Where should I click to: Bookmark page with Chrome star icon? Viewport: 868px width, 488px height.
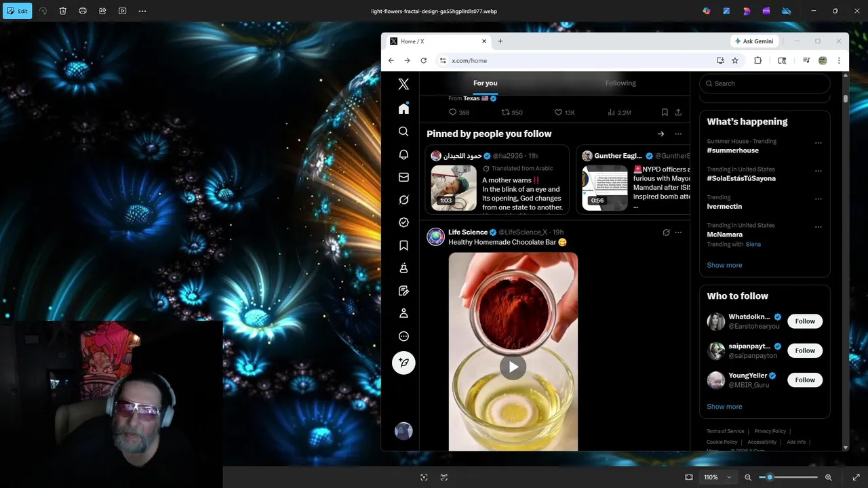click(x=735, y=60)
